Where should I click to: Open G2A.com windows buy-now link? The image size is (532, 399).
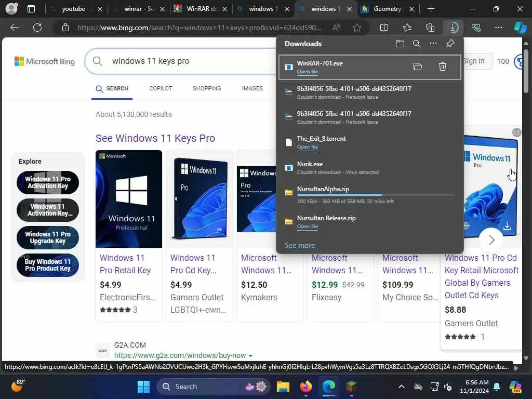(180, 355)
